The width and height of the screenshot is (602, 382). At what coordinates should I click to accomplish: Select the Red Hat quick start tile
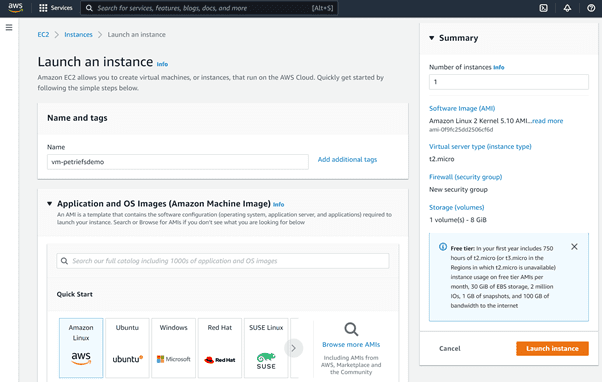220,348
